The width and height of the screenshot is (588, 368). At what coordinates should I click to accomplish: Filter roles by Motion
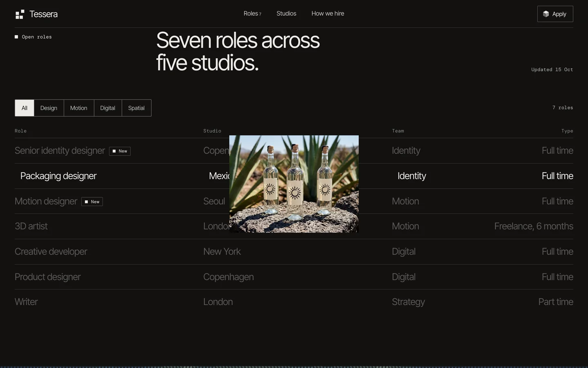pos(79,108)
